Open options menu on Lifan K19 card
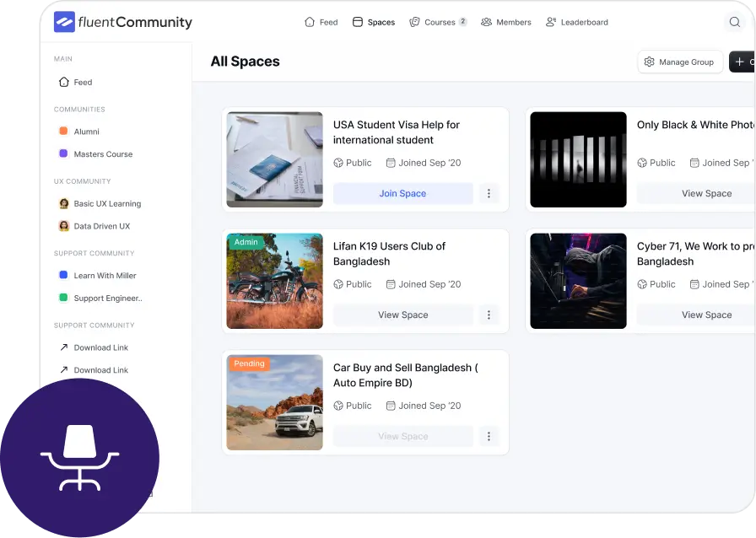 pos(489,315)
